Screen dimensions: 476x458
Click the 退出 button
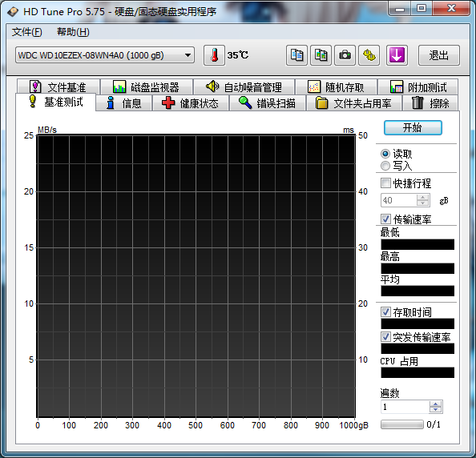(439, 55)
